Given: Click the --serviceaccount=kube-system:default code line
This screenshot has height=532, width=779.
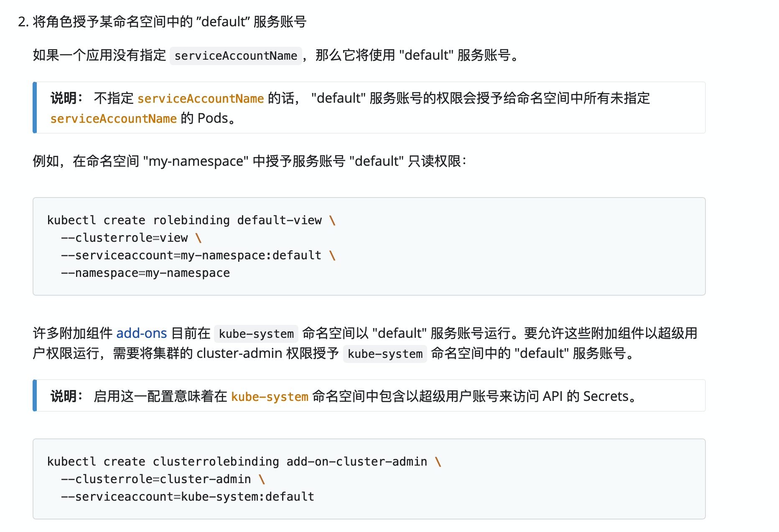Looking at the screenshot, I should click(188, 497).
